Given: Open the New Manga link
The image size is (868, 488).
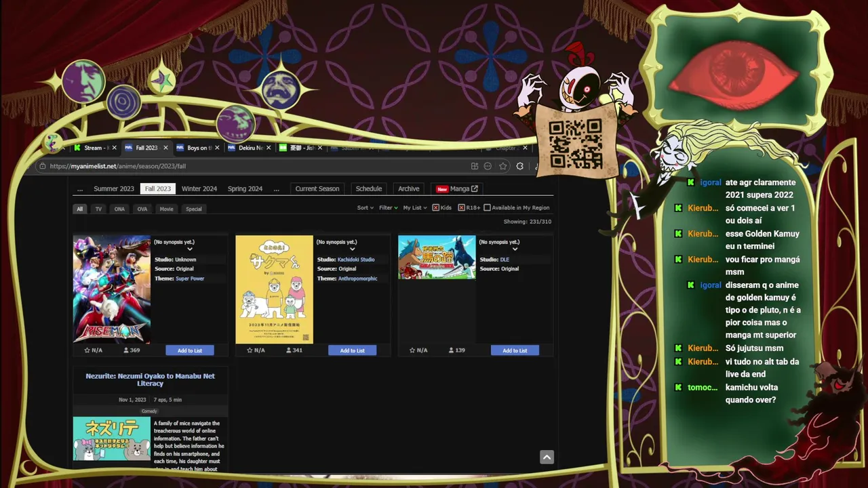Looking at the screenshot, I should click(x=457, y=188).
